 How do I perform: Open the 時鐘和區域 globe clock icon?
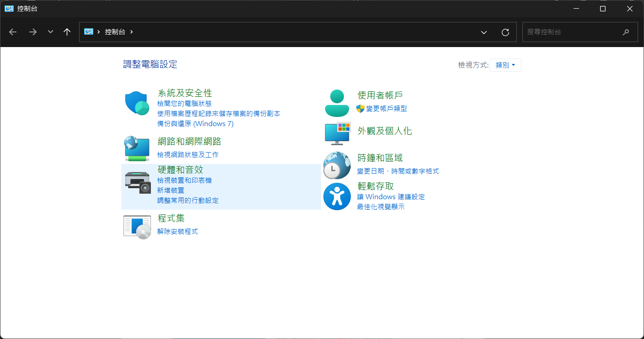tap(337, 165)
